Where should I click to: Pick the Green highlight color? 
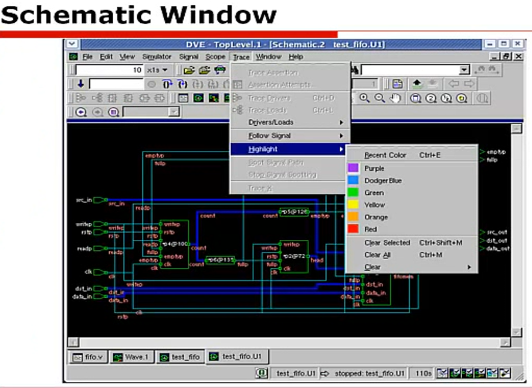point(412,193)
